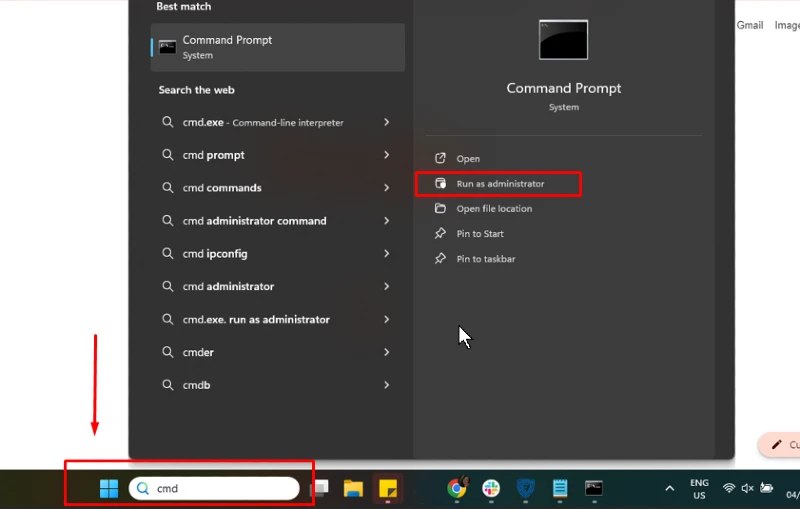The height and width of the screenshot is (509, 800).
Task: Search the web for cmd.exe Command-line interpreter
Action: (x=263, y=122)
